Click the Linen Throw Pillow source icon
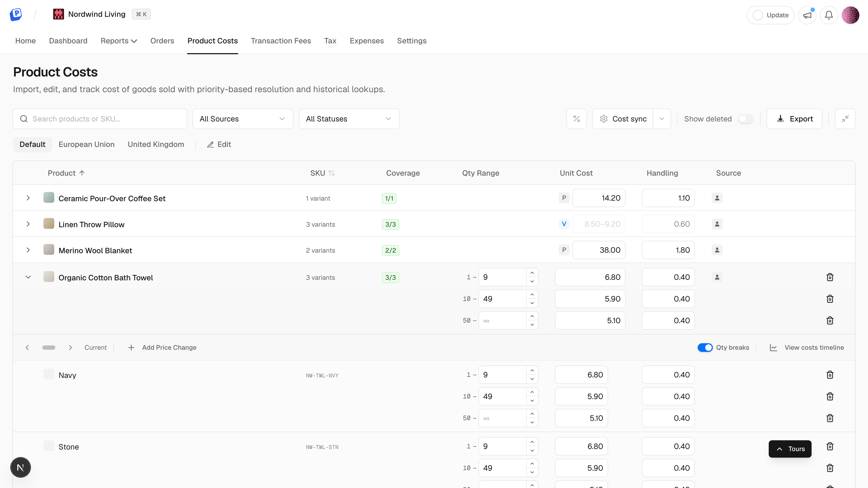The height and width of the screenshot is (488, 868). [717, 224]
